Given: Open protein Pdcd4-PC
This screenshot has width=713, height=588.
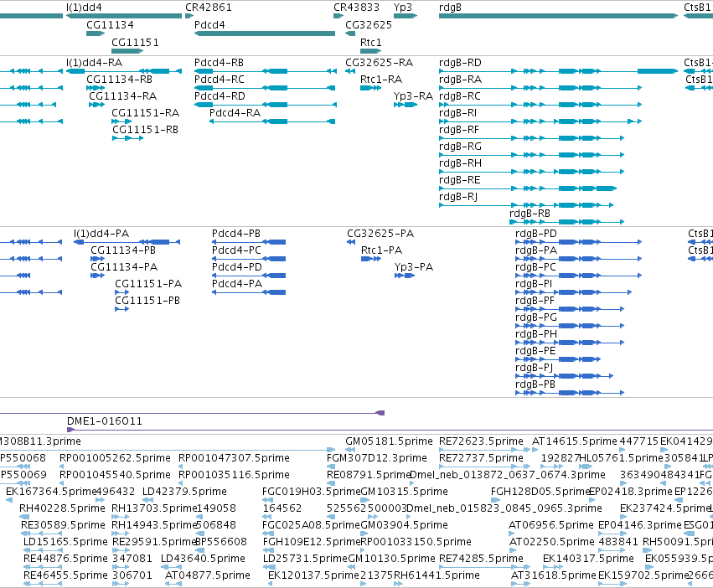Looking at the screenshot, I should tap(236, 250).
